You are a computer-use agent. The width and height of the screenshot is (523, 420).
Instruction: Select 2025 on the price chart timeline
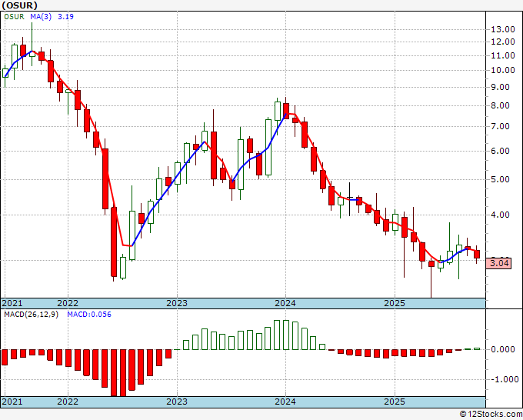tap(395, 303)
